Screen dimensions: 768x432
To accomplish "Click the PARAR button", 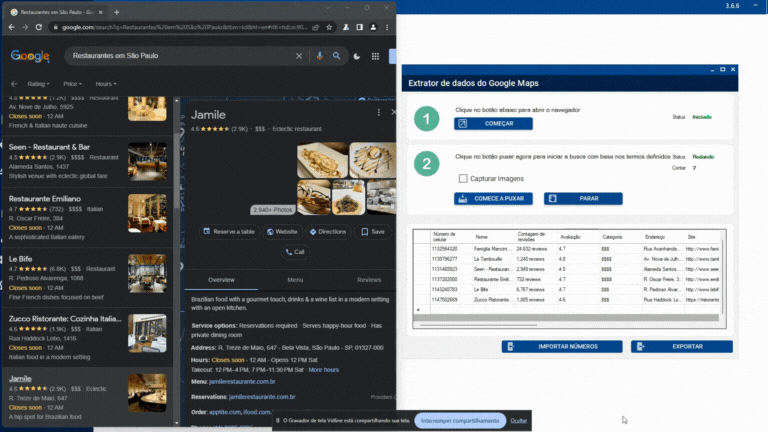I will pyautogui.click(x=583, y=198).
